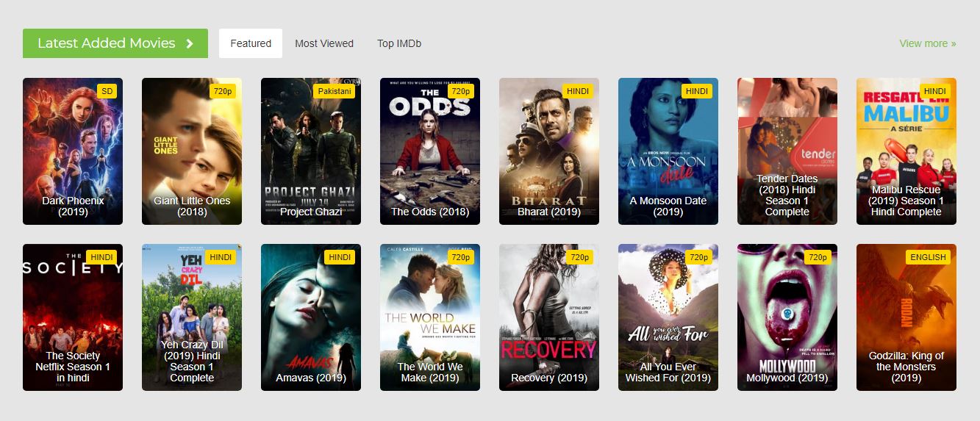Open the Dark Phoenix (2019) poster

point(73,151)
